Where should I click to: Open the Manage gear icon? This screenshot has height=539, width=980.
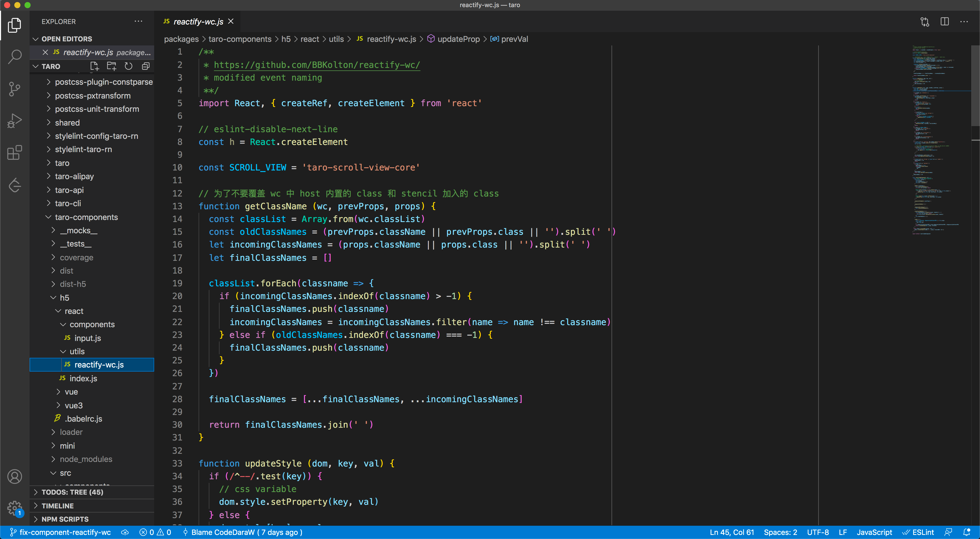tap(15, 507)
